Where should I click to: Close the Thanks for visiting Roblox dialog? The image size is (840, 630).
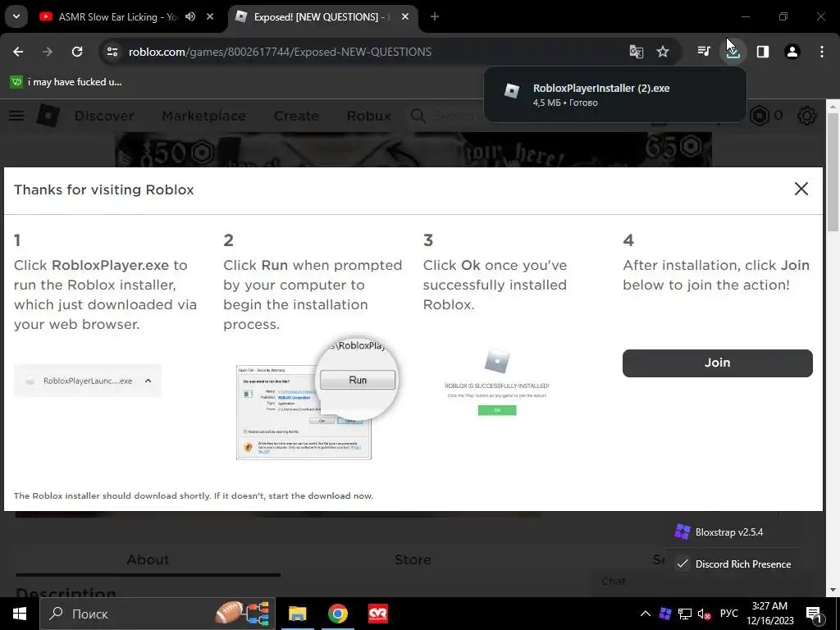click(801, 189)
